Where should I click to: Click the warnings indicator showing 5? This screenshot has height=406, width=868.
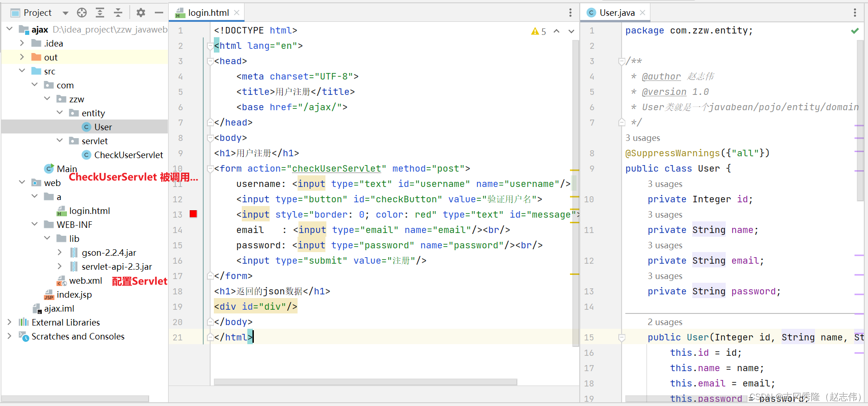coord(538,31)
